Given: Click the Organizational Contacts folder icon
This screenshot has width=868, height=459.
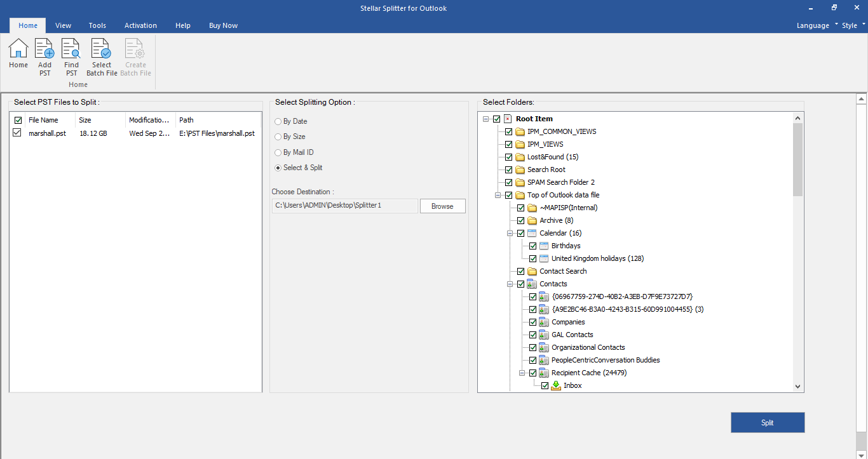Looking at the screenshot, I should (x=545, y=347).
